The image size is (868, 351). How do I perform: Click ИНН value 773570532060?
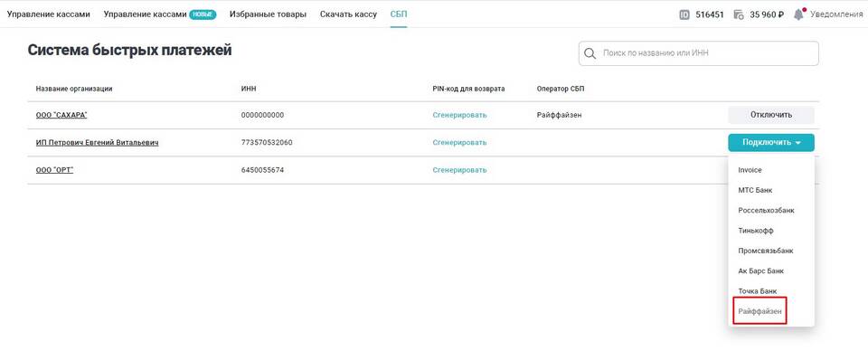click(x=267, y=143)
